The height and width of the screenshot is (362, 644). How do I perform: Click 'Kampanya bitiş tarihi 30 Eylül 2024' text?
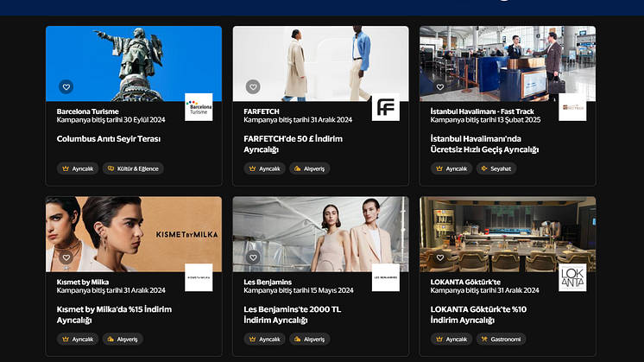(110, 120)
